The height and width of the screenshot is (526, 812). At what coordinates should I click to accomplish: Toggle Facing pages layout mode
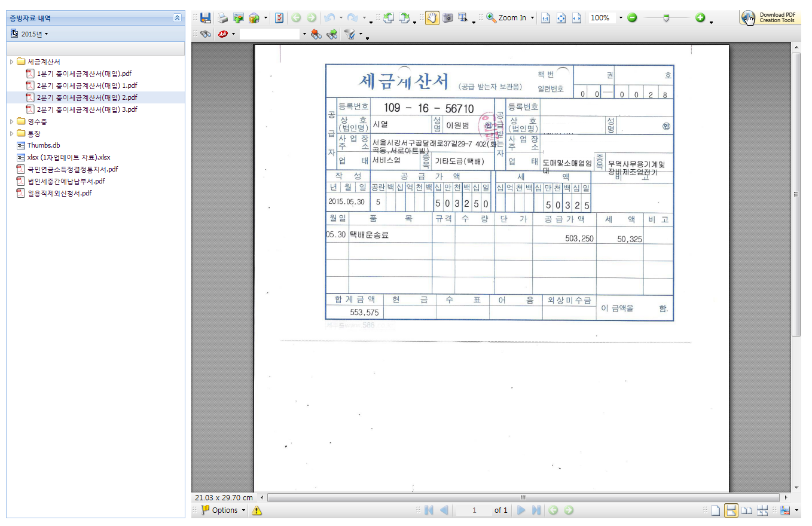(747, 510)
